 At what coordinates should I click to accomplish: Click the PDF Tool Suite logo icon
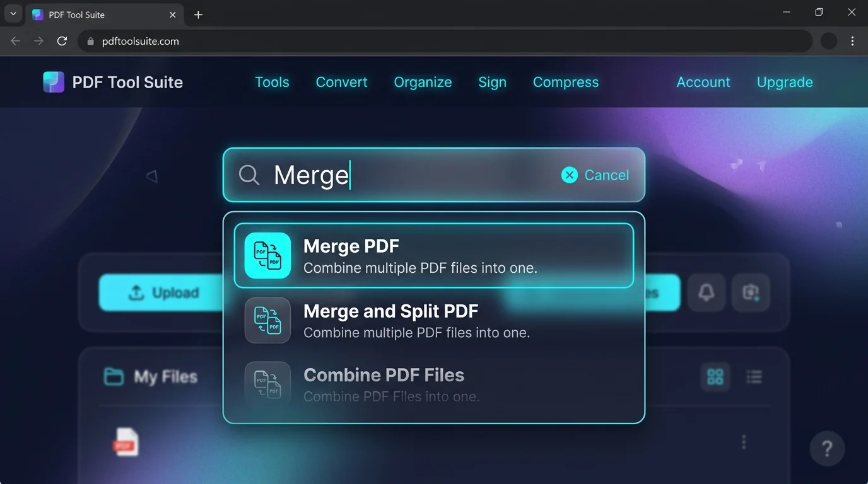pos(54,82)
